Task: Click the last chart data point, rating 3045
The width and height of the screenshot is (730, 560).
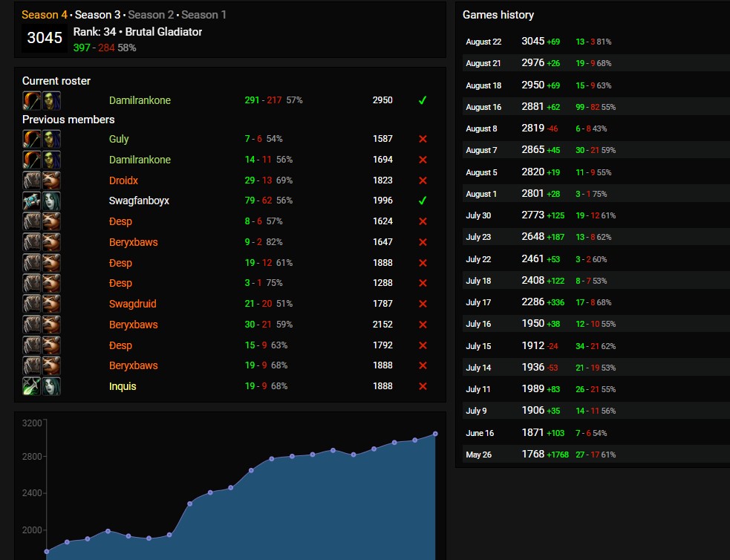Action: click(435, 434)
